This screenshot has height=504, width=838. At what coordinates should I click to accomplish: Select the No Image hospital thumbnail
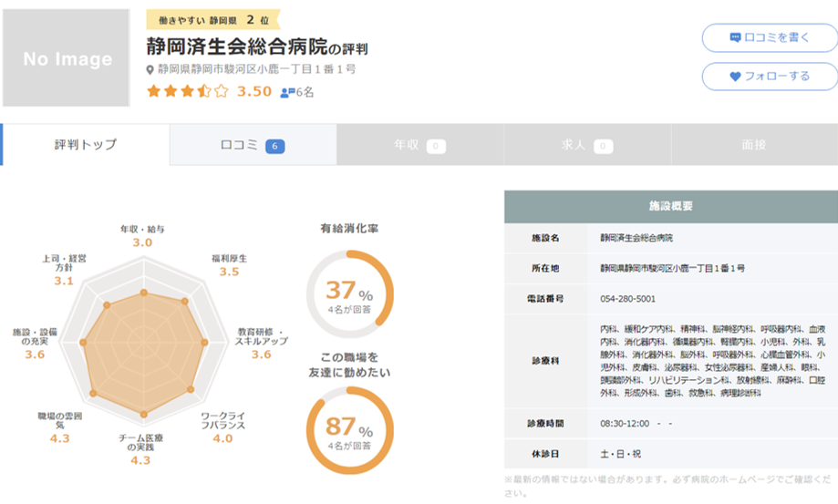click(67, 58)
